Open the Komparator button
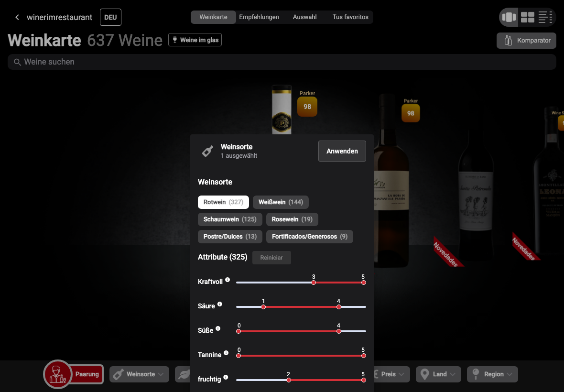The height and width of the screenshot is (392, 564). point(526,41)
